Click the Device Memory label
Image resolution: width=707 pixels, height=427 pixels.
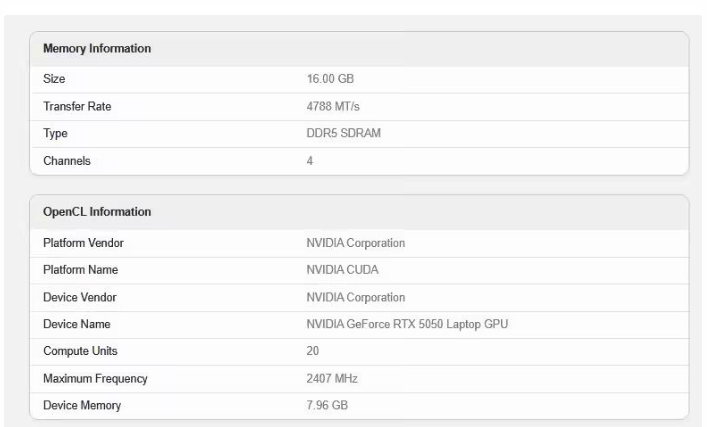pos(81,406)
